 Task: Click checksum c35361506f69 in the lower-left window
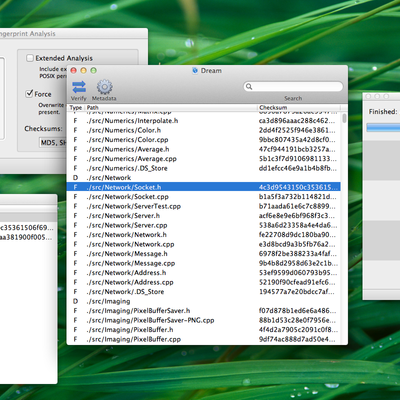26,228
